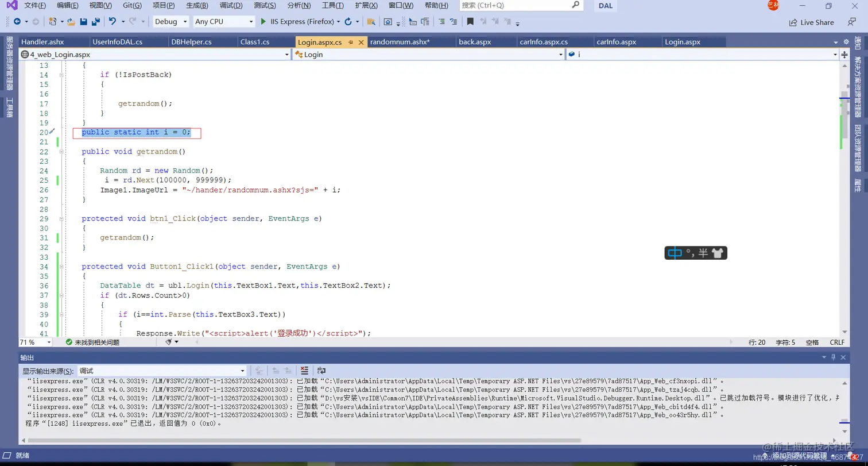Toggle auto-hide pin on the output panel
Viewport: 868px width, 466px height.
coord(834,357)
